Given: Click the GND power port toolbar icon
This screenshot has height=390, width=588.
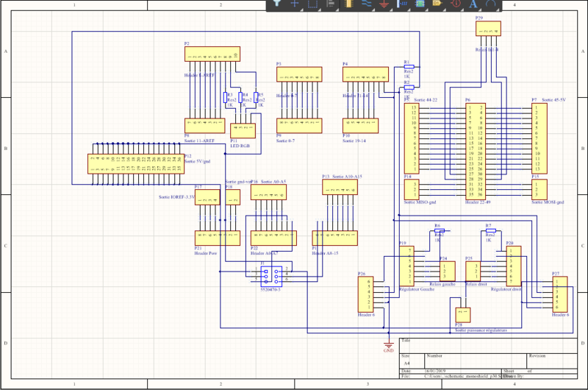Looking at the screenshot, I should pos(384,4).
